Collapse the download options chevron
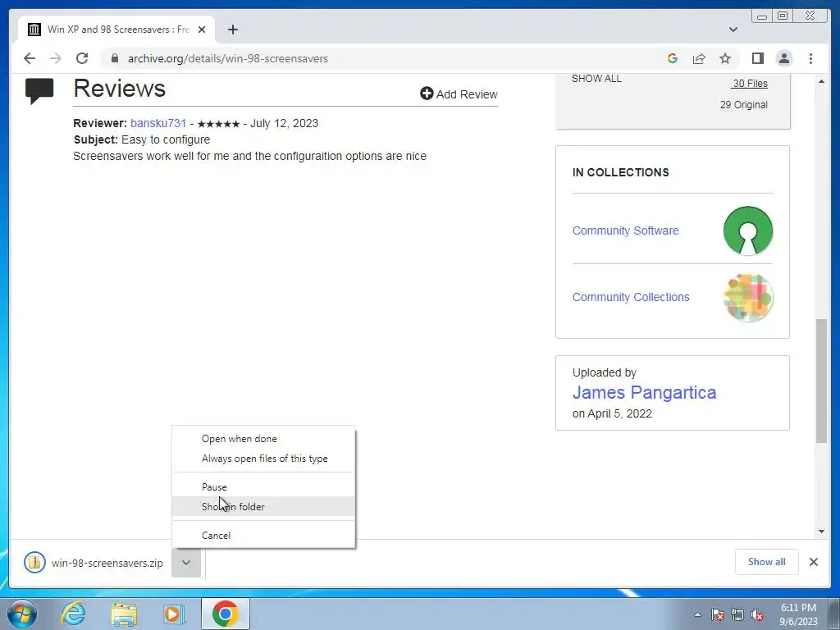Image resolution: width=840 pixels, height=630 pixels. tap(186, 563)
